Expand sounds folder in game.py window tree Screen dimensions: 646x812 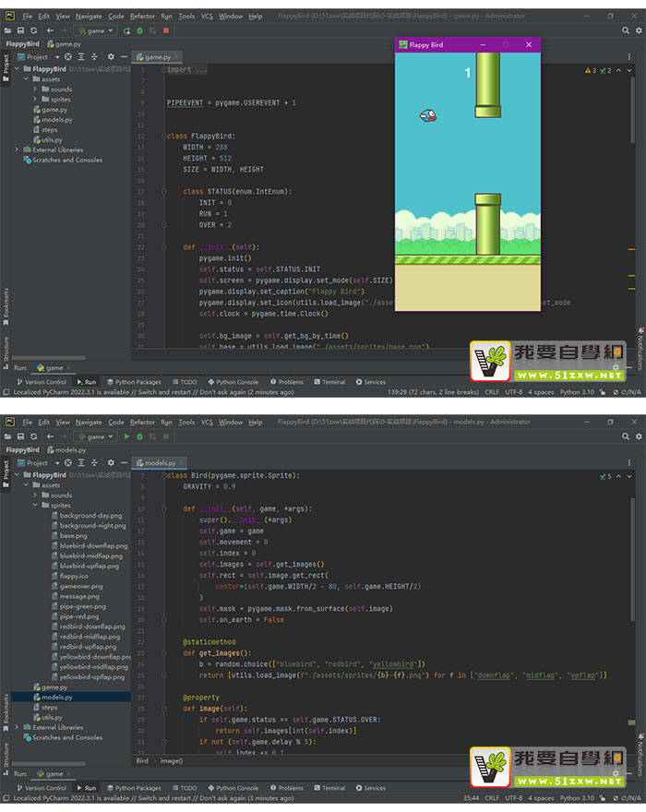pos(35,90)
